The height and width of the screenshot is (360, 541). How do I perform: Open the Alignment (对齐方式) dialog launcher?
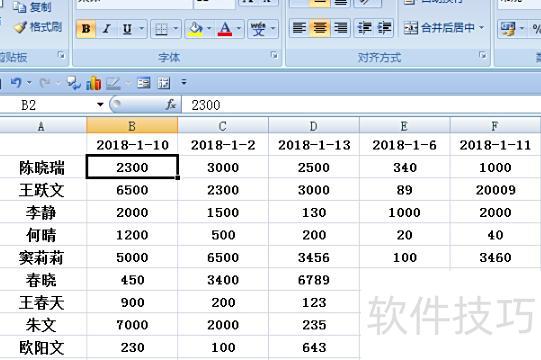(483, 55)
